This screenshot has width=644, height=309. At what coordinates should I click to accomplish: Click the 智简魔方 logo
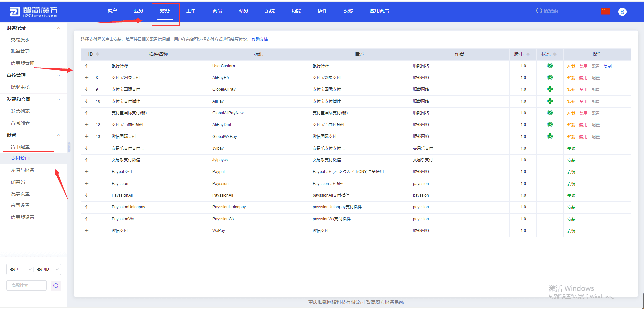pos(34,12)
